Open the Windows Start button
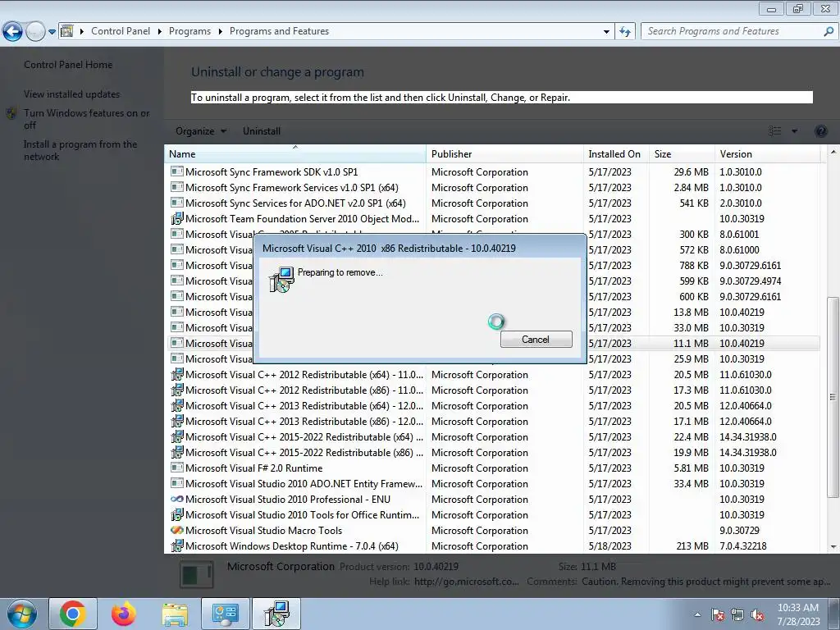Screen dimensions: 840x630 tap(22, 614)
